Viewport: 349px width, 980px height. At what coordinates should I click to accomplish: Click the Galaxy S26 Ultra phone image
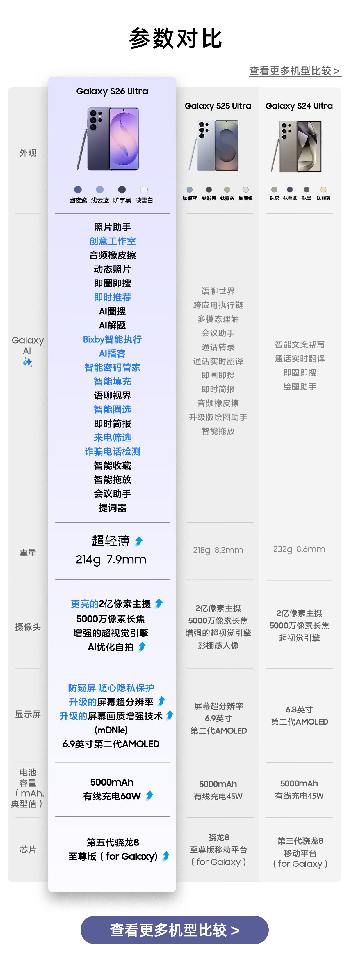[x=108, y=139]
